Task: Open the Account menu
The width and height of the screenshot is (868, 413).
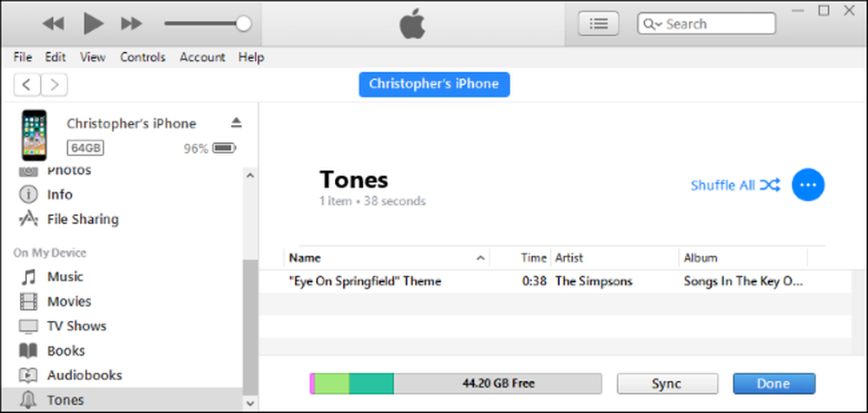Action: 202,57
